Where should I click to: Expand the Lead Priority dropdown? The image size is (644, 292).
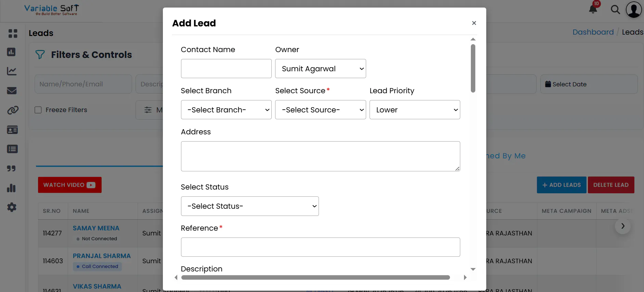tap(415, 110)
